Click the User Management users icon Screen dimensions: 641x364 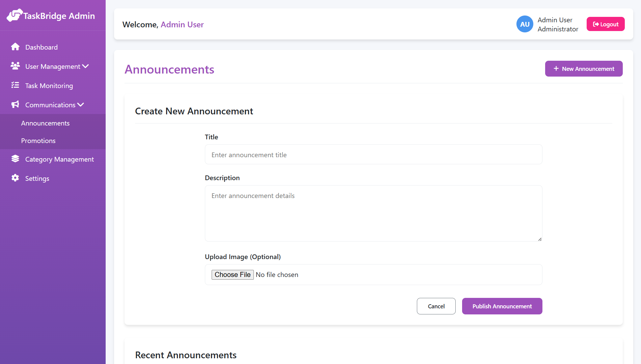click(x=15, y=66)
